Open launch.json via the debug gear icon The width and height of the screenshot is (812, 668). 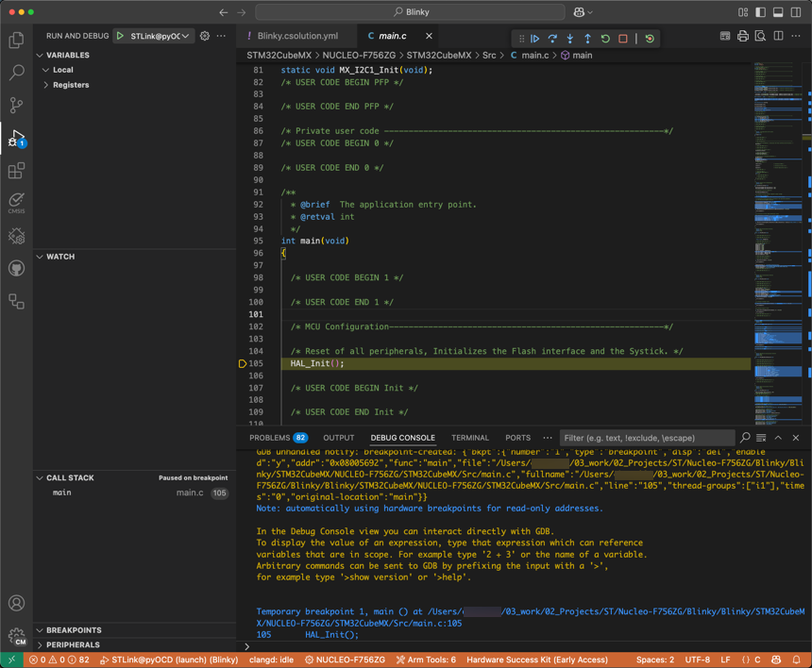click(x=205, y=36)
